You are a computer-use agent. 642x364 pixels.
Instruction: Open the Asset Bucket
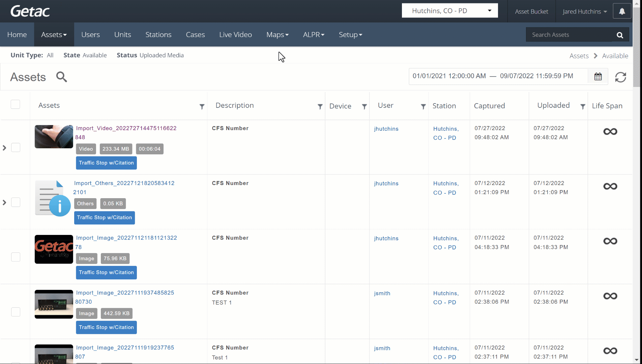point(531,11)
